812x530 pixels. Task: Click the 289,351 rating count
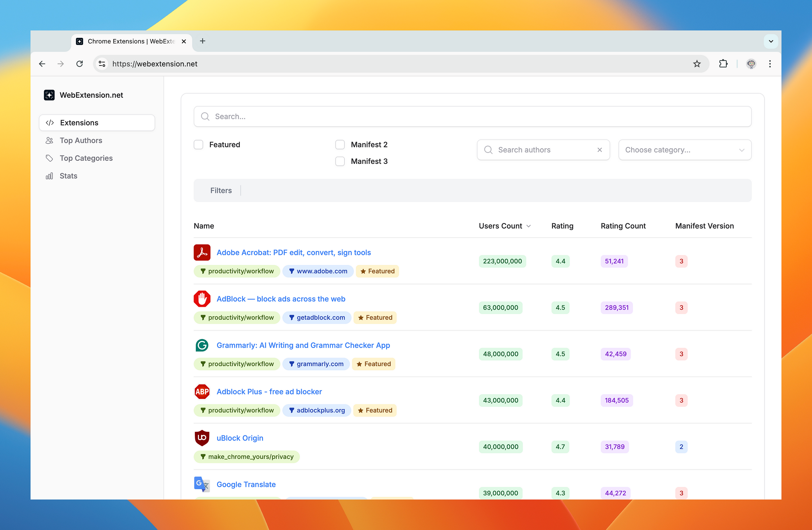point(616,308)
